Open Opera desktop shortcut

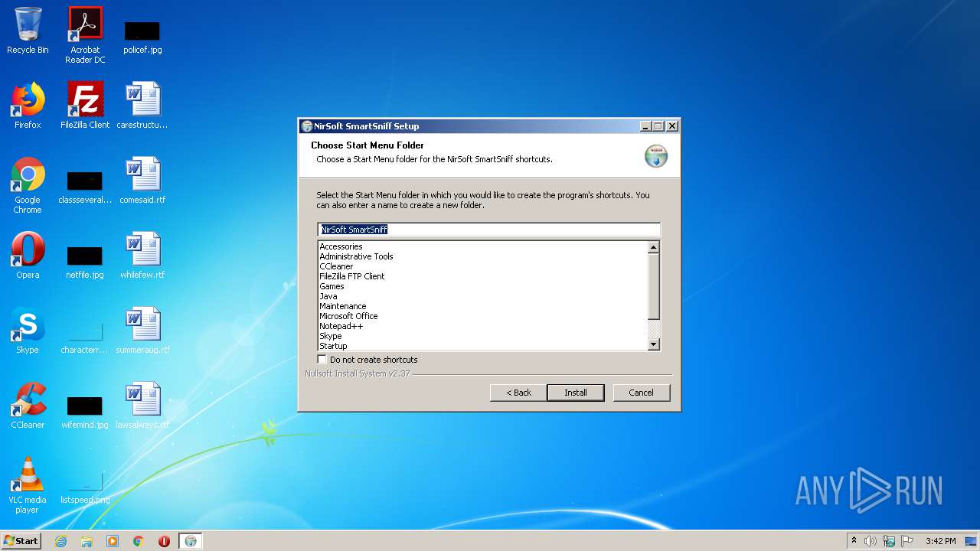28,256
